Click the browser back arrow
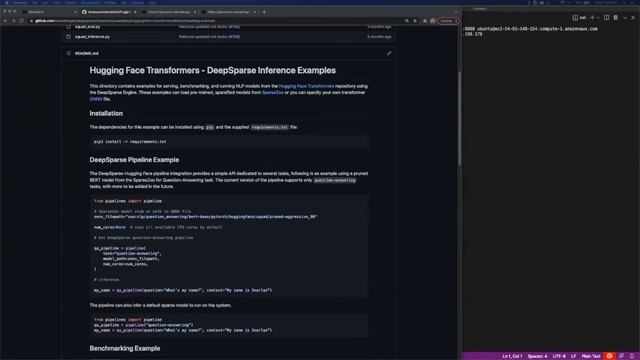The width and height of the screenshot is (640, 360). [6, 21]
